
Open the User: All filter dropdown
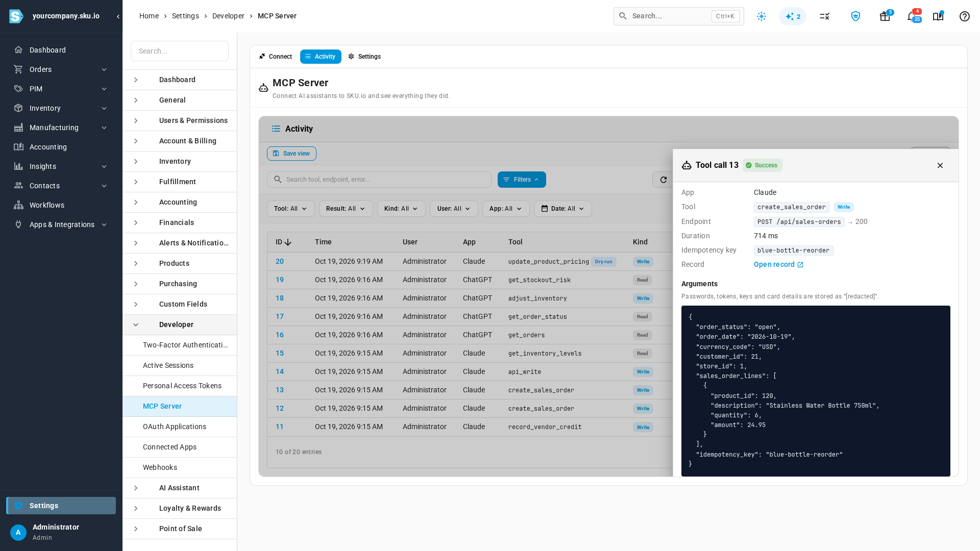point(454,209)
